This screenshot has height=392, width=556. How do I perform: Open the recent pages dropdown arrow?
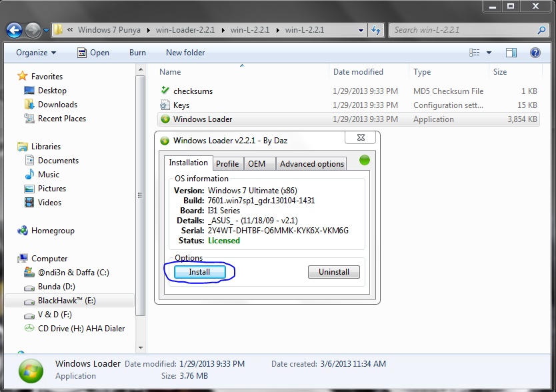tap(46, 31)
